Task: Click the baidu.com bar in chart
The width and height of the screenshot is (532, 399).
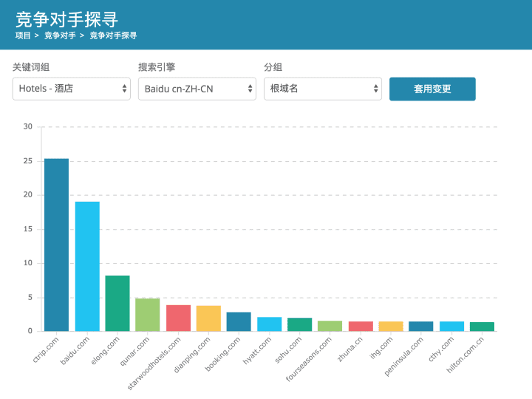Action: coord(87,266)
